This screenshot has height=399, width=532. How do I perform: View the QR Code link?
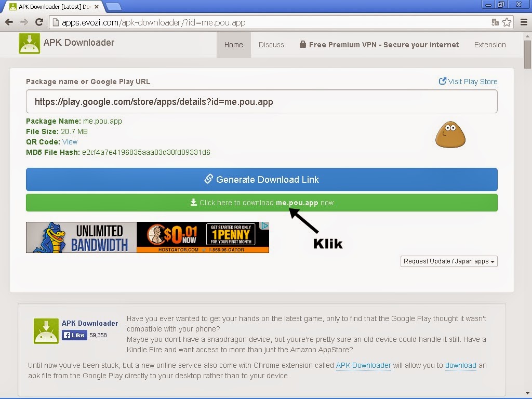[x=70, y=142]
